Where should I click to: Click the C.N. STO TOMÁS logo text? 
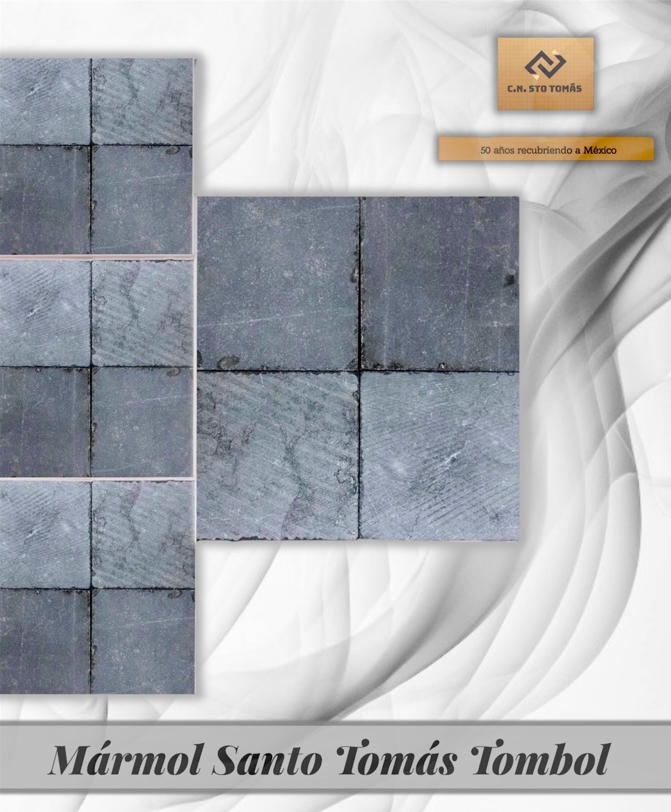[x=545, y=89]
